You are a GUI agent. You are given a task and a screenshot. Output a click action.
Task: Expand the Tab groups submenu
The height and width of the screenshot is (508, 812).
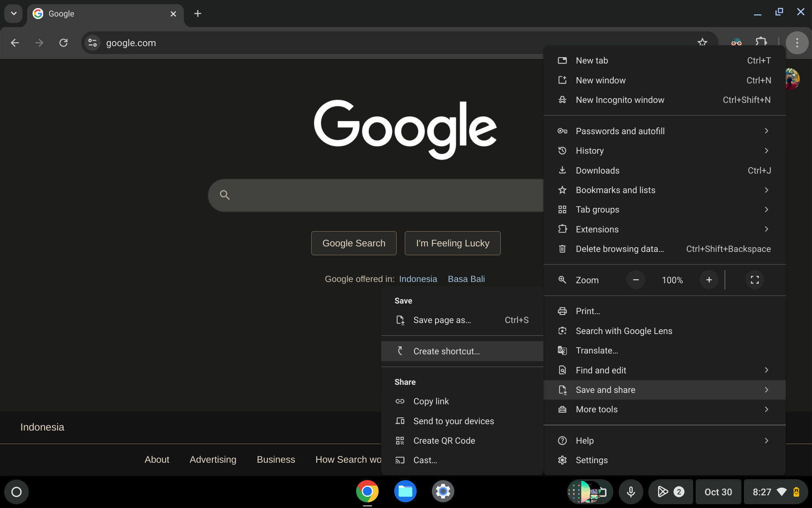point(664,210)
